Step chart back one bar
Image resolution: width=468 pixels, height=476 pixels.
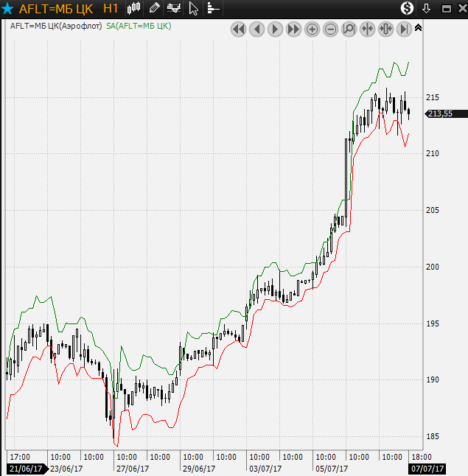coord(256,29)
